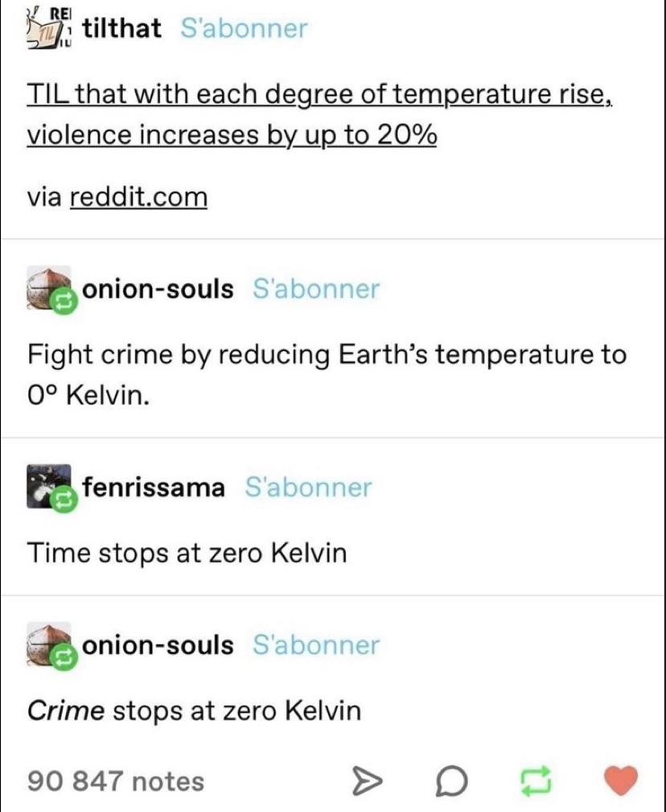Click the share paper-plane icon
The image size is (666, 812).
(369, 779)
